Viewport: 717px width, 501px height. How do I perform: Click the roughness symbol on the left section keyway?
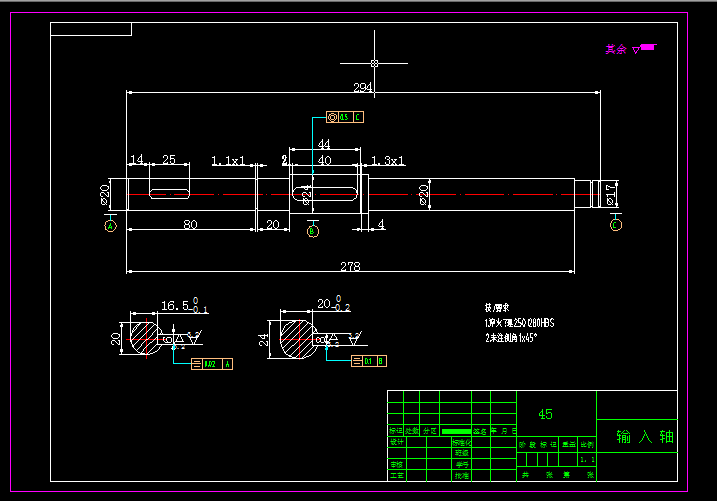click(x=194, y=337)
